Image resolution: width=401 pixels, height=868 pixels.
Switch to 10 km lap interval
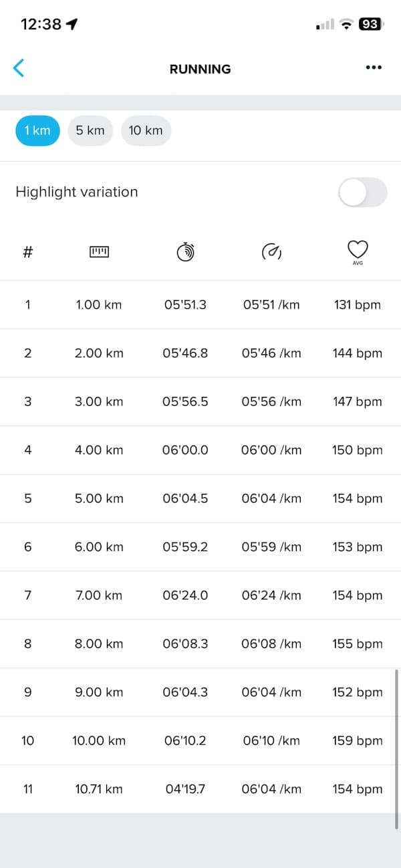pyautogui.click(x=146, y=130)
